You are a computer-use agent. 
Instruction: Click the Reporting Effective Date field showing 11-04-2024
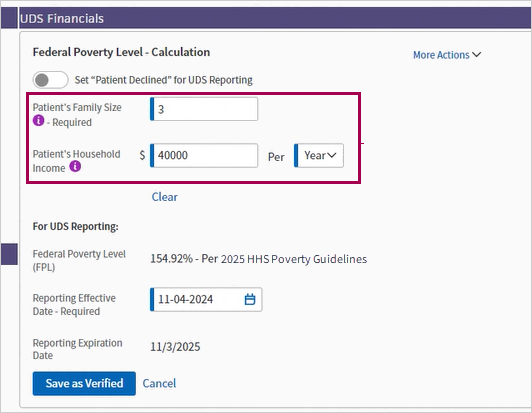[x=206, y=299]
